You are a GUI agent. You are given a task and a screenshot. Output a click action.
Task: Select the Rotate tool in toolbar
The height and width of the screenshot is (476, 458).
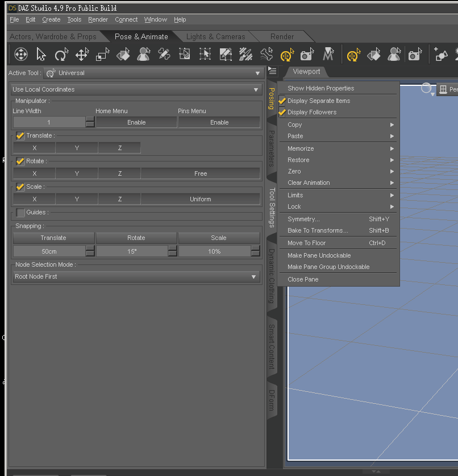(61, 55)
